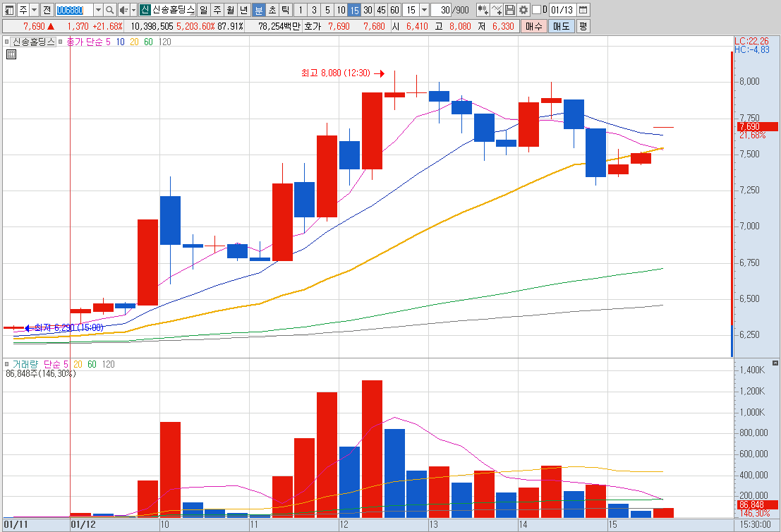781x532 pixels.
Task: Switch to daily chart 일
Action: click(204, 10)
